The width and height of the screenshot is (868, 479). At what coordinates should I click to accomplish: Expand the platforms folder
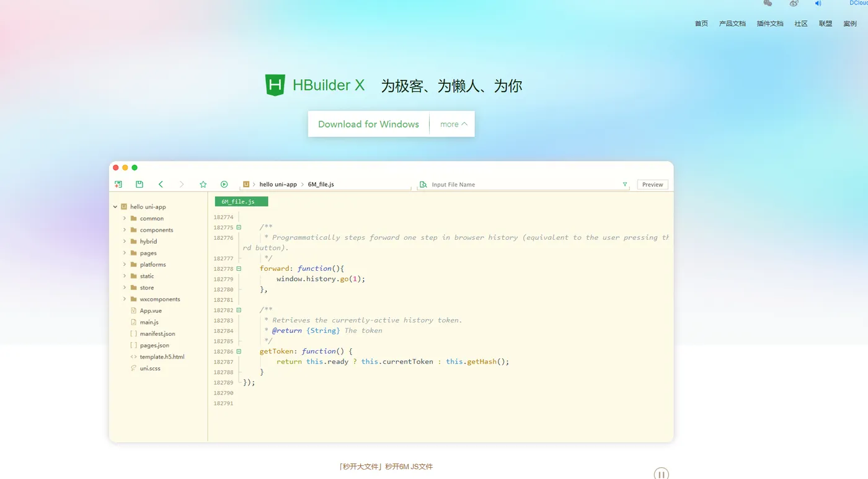click(125, 264)
